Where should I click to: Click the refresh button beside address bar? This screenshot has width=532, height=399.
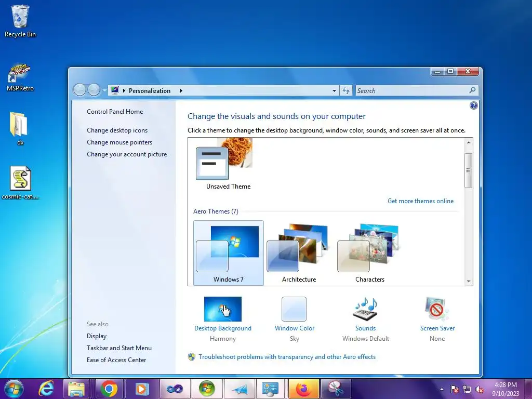346,90
